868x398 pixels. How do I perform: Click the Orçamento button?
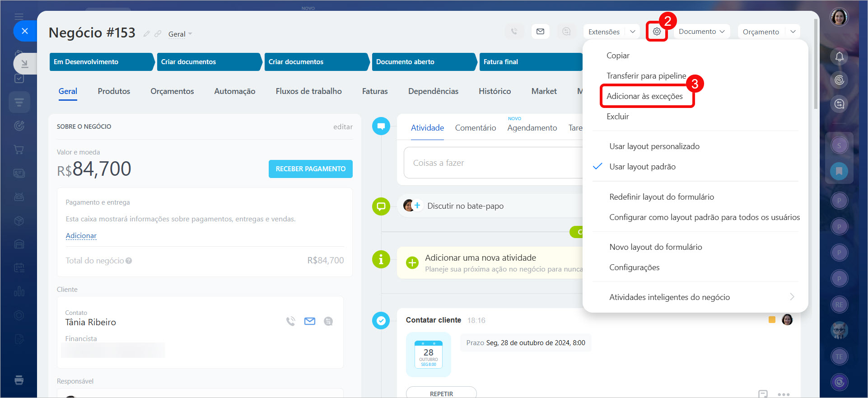click(x=761, y=32)
